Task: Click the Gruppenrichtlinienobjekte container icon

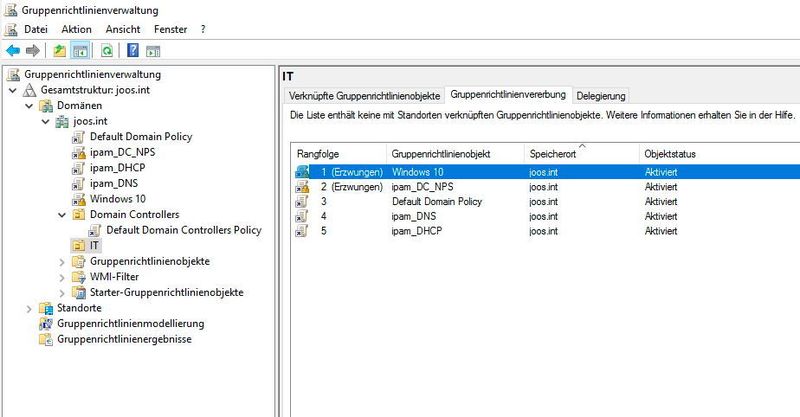Action: point(79,261)
